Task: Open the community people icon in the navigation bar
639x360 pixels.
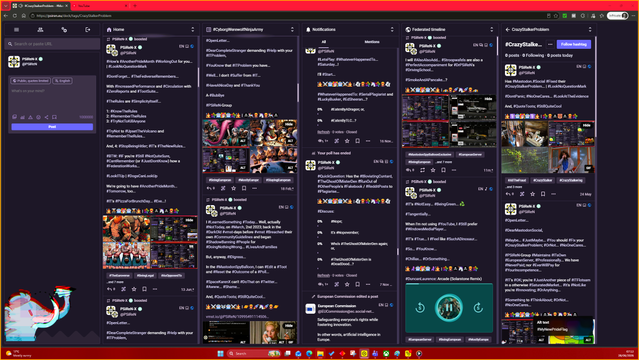Action: tap(40, 29)
